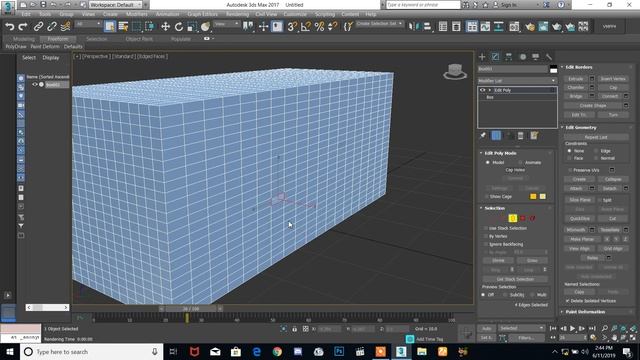Select the Select and Scale tool
The width and height of the screenshot is (640, 360).
[x=192, y=27]
